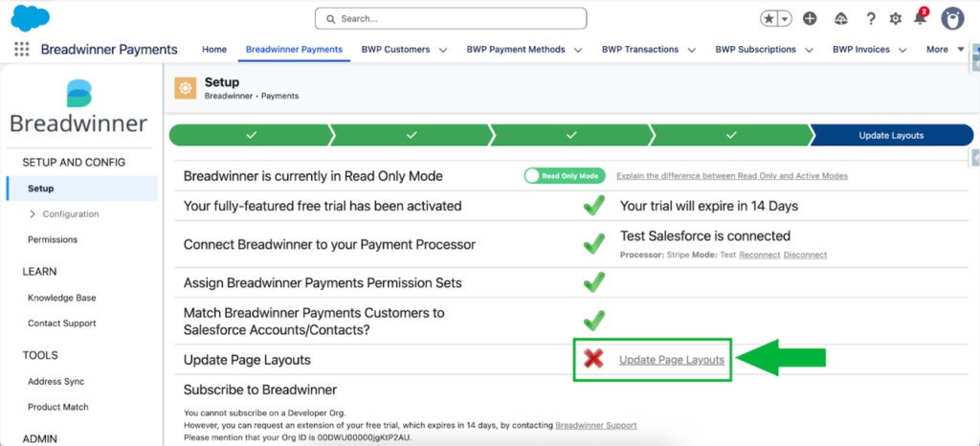Click the checkmark for free trial activated row
Image resolution: width=980 pixels, height=446 pixels.
593,206
